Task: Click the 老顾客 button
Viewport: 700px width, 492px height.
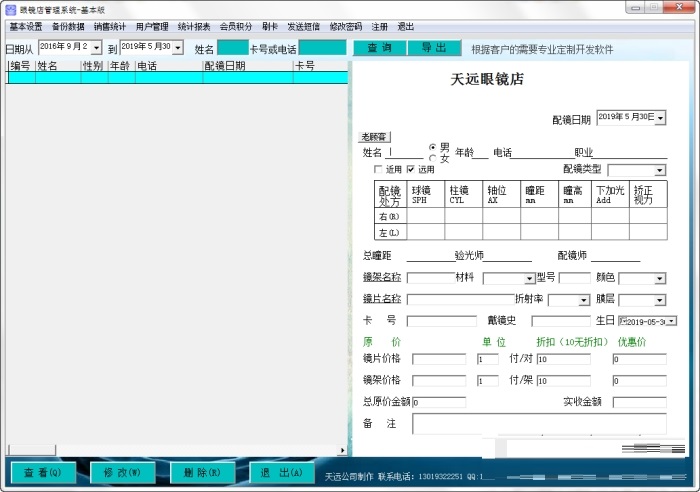Action: [x=374, y=137]
